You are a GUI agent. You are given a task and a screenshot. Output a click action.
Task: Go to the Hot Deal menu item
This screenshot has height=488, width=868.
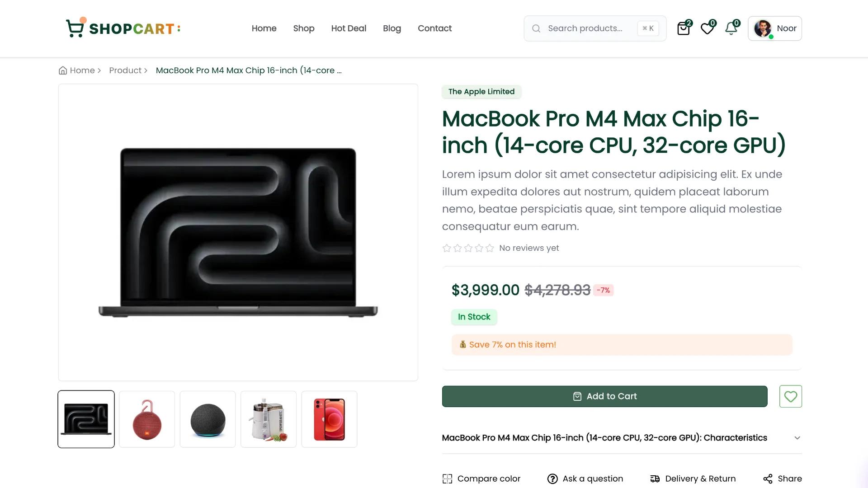tap(348, 28)
